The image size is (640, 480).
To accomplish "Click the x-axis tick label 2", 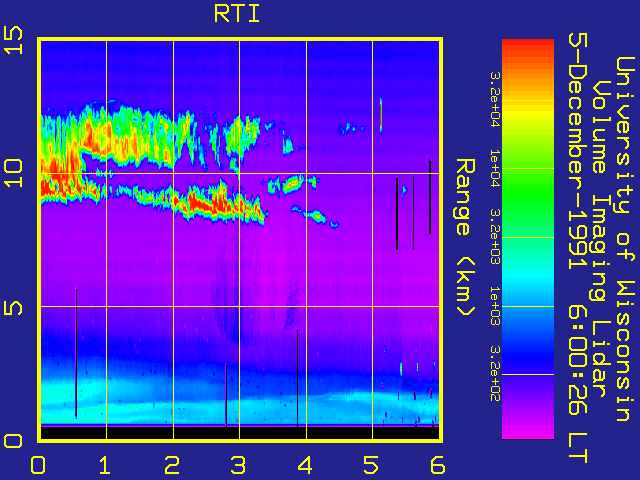I will coord(171,465).
